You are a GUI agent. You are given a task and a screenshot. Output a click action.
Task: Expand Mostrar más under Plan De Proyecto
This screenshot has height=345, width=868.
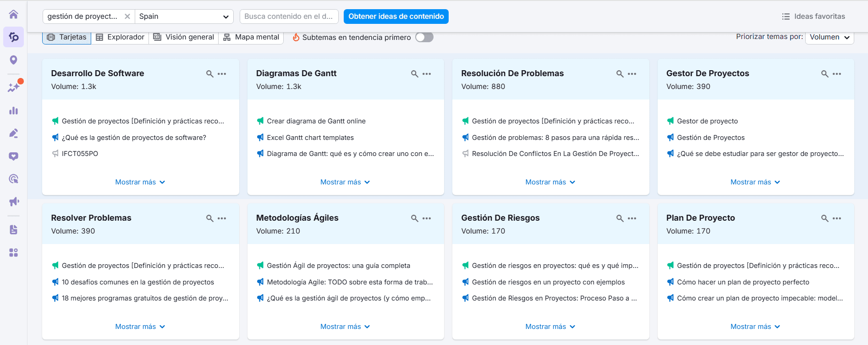coord(755,327)
